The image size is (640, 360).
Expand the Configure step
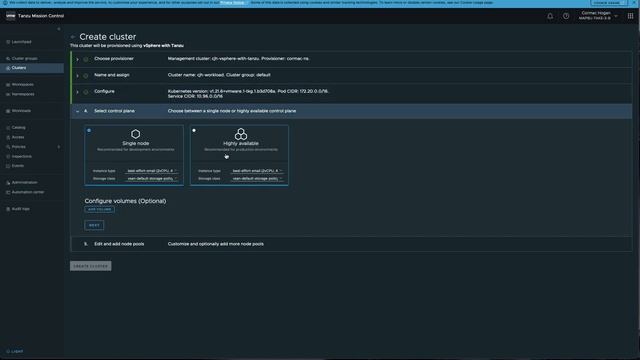click(78, 92)
